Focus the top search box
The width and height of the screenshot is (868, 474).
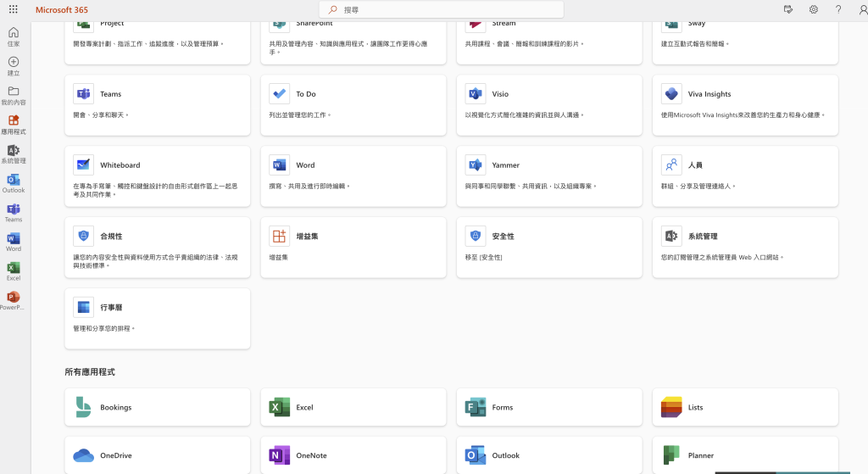coord(441,10)
